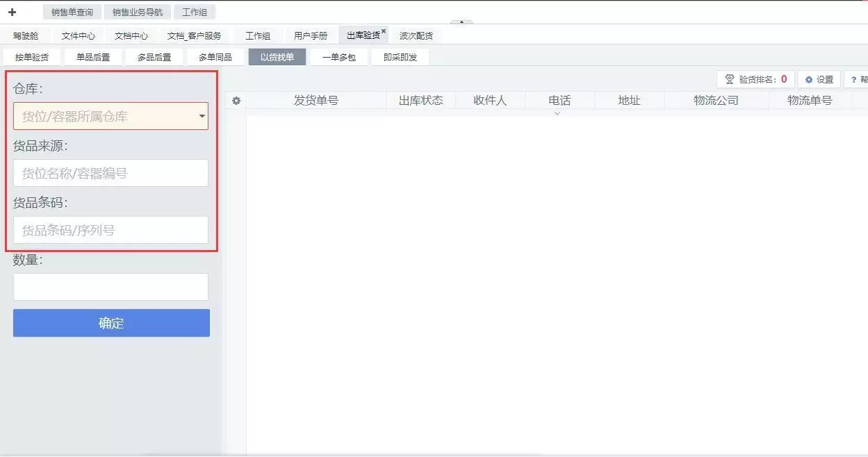Switch to the 文件中心 tab
The image size is (868, 457).
(x=79, y=35)
